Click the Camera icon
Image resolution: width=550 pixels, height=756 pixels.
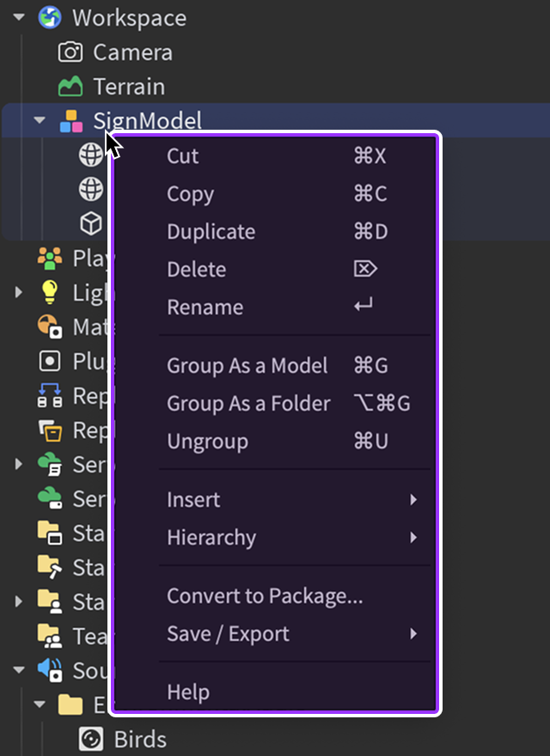coord(70,52)
